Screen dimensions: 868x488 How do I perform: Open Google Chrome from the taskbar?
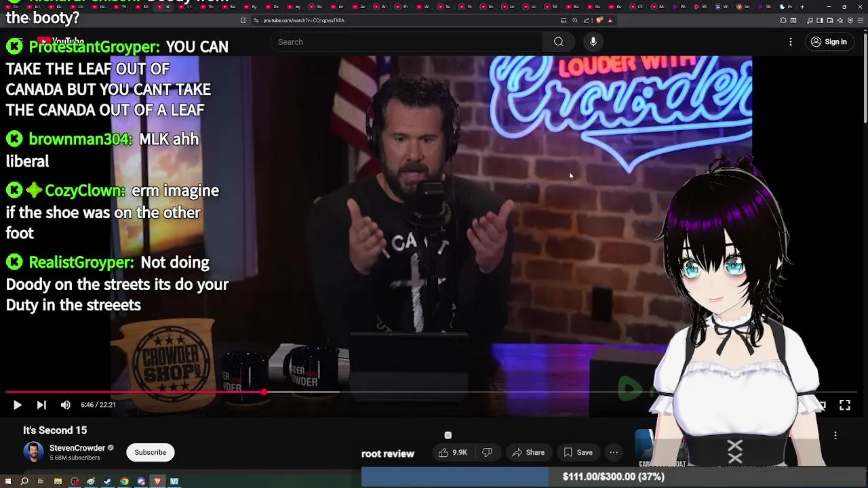[124, 481]
